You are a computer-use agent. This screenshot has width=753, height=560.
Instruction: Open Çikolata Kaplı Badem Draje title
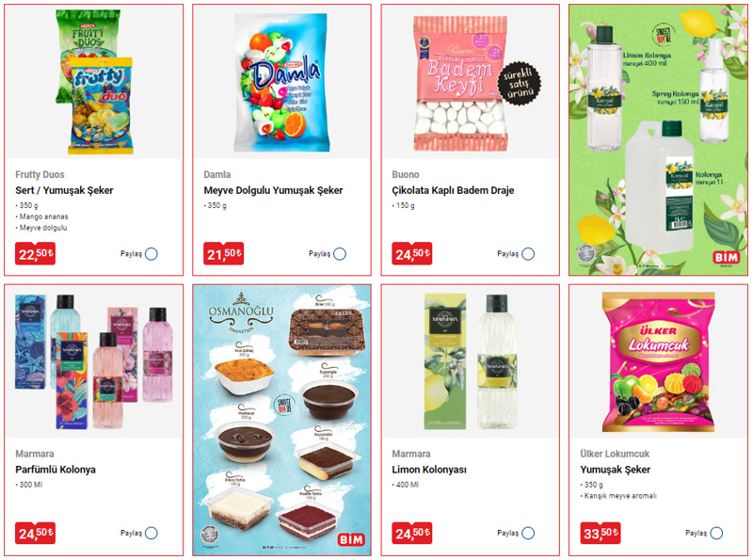tap(453, 190)
